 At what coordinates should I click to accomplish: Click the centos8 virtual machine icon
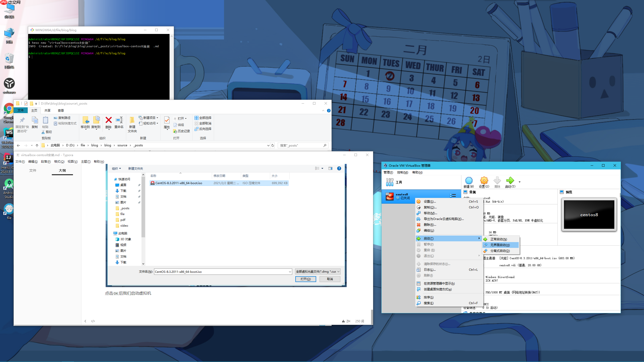[389, 196]
